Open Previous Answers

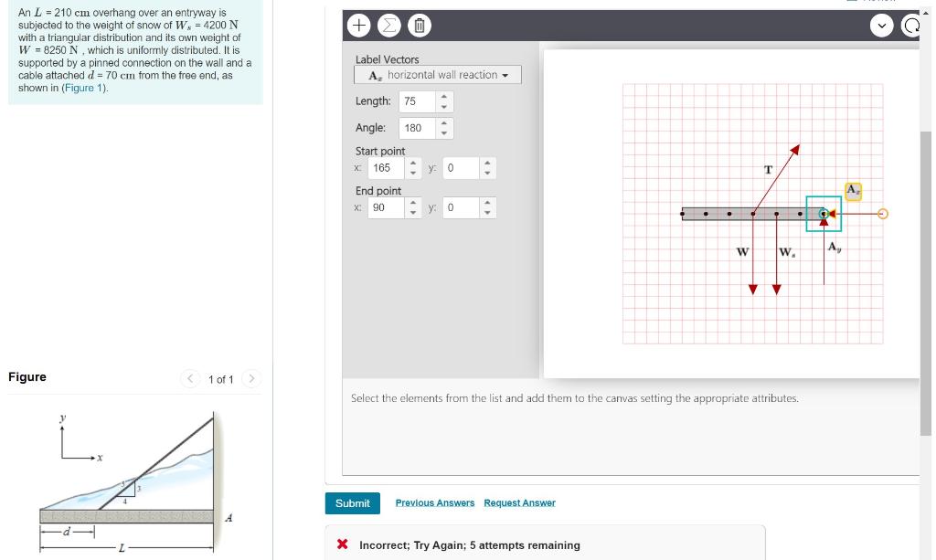tap(434, 502)
